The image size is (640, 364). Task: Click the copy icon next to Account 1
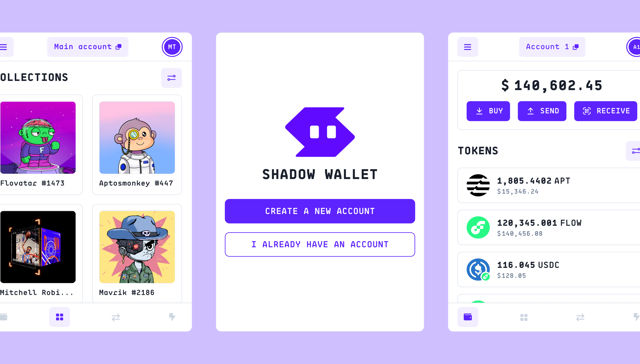coord(577,47)
